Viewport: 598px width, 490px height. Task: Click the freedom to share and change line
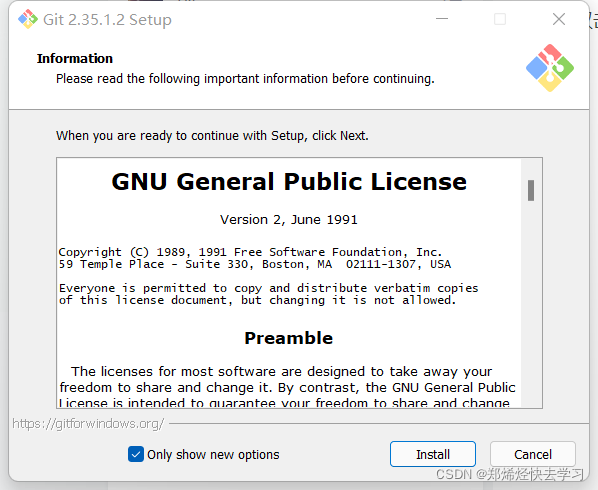(x=287, y=387)
